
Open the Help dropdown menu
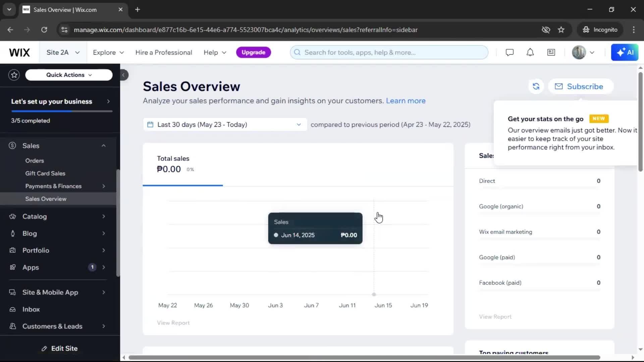click(x=215, y=52)
